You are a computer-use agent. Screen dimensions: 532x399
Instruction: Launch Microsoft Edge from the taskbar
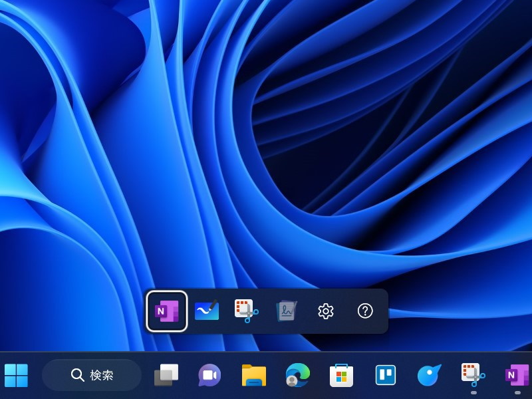pos(297,375)
